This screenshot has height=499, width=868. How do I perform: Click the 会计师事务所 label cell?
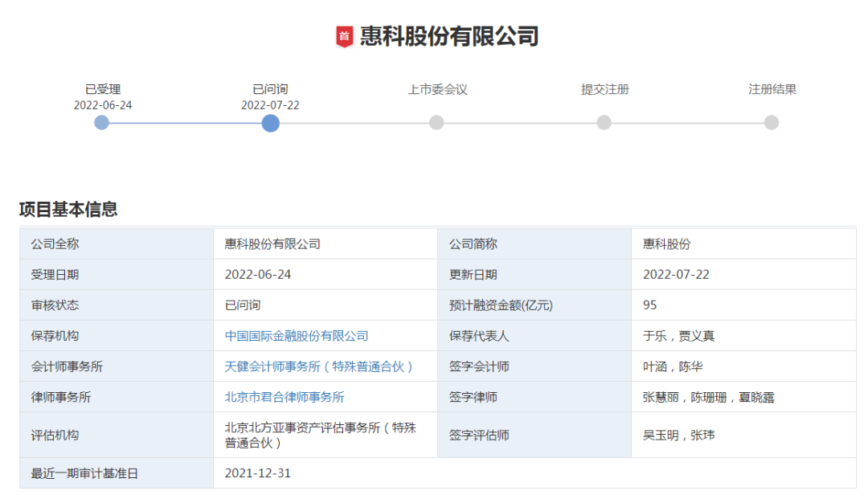tap(117, 366)
